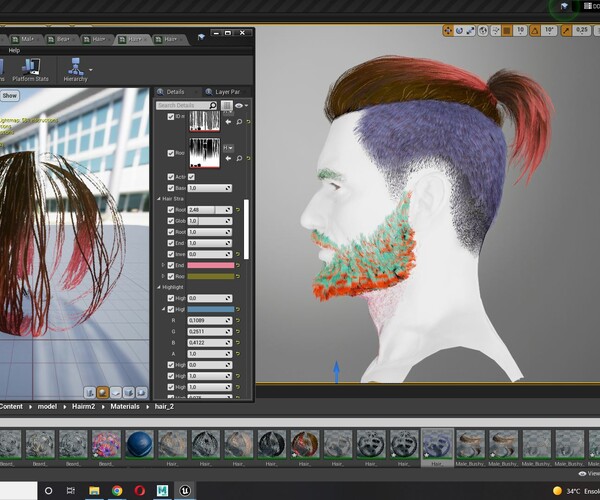The image size is (600, 500).
Task: Uncheck the Roo texture parameter checkbox
Action: pyautogui.click(x=171, y=153)
